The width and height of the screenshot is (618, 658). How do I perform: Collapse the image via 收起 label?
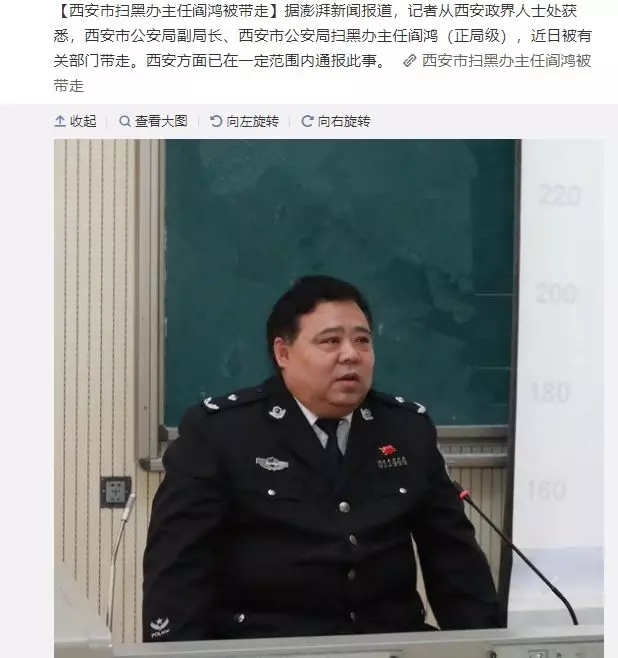tap(83, 121)
